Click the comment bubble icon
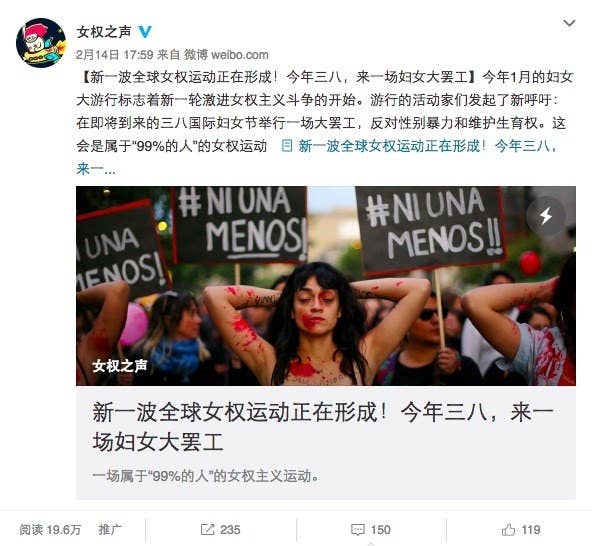 (x=357, y=530)
